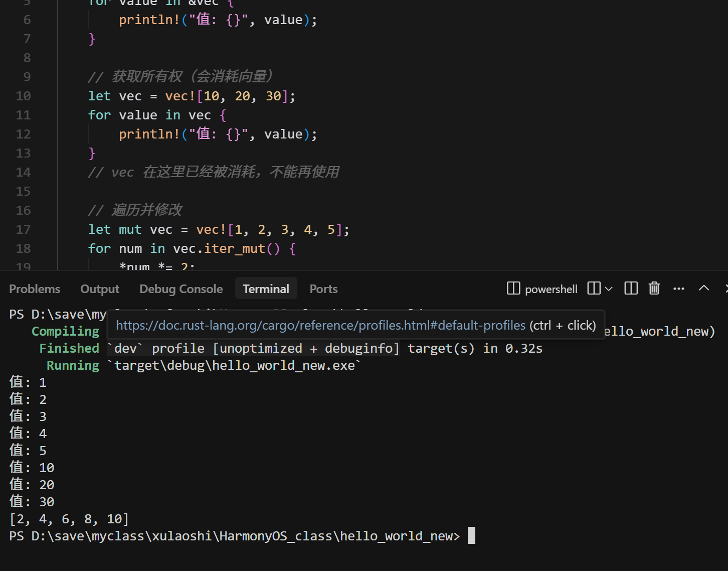Viewport: 728px width, 571px height.
Task: Kill the terminal with the trash icon
Action: tap(654, 289)
